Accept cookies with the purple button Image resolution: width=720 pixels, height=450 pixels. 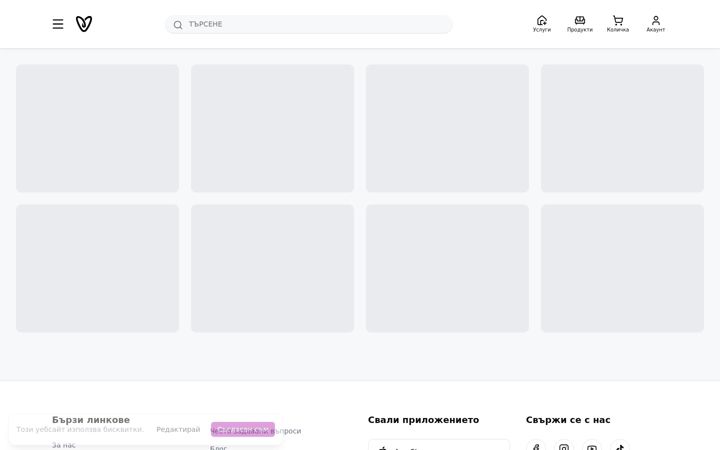pyautogui.click(x=242, y=429)
